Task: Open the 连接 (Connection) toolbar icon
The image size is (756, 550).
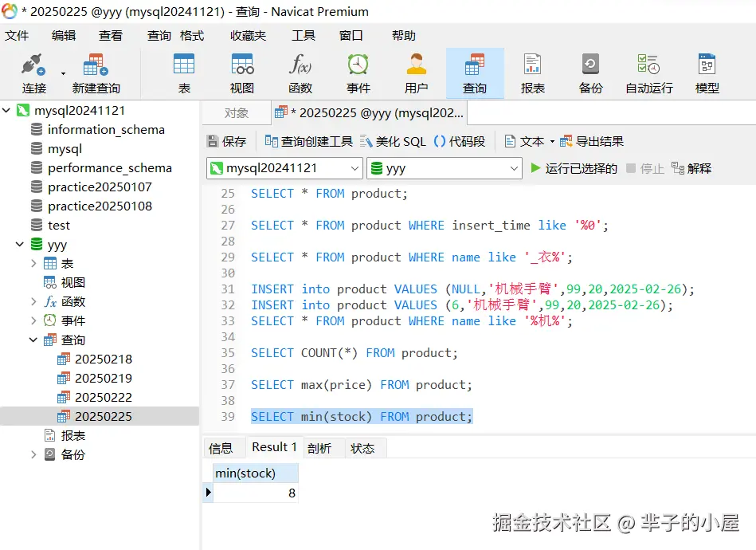Action: pos(33,73)
